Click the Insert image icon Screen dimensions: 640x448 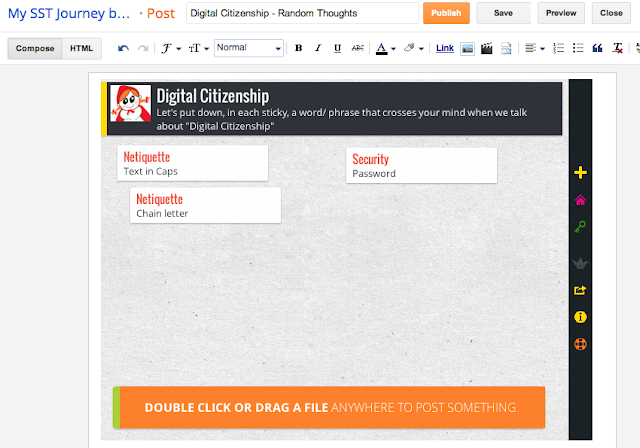[467, 49]
